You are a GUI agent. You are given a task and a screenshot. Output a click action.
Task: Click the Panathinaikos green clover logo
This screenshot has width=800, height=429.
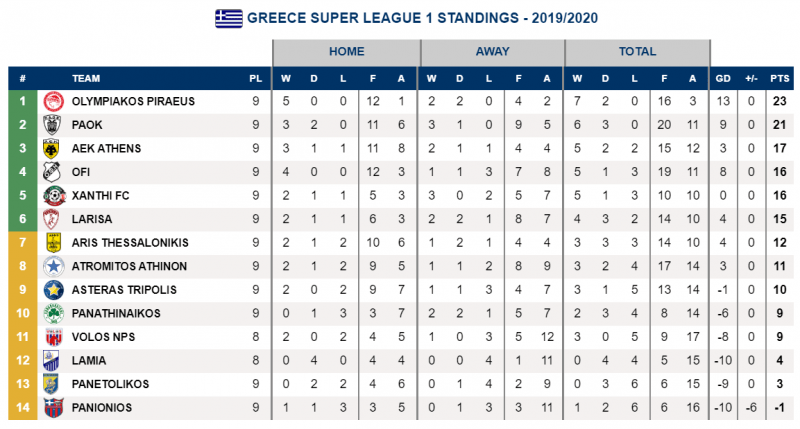(53, 313)
